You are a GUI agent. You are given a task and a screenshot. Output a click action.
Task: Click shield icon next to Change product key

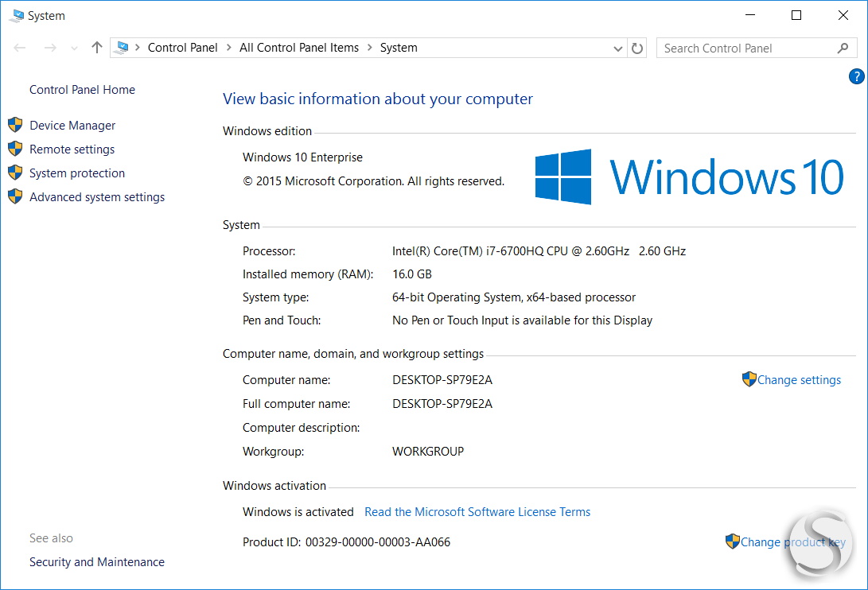733,541
